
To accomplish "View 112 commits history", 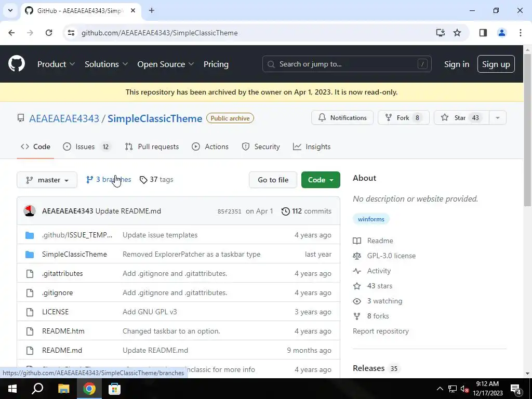I will (x=307, y=211).
